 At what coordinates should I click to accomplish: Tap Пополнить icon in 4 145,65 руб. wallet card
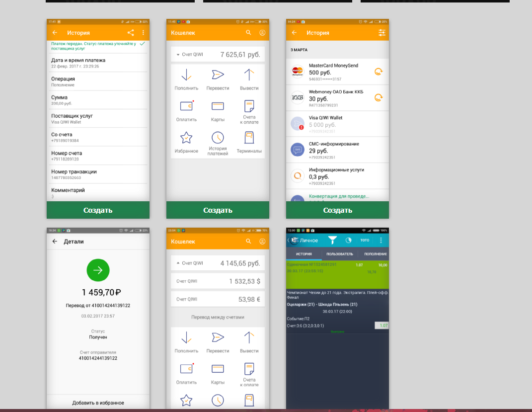click(186, 337)
